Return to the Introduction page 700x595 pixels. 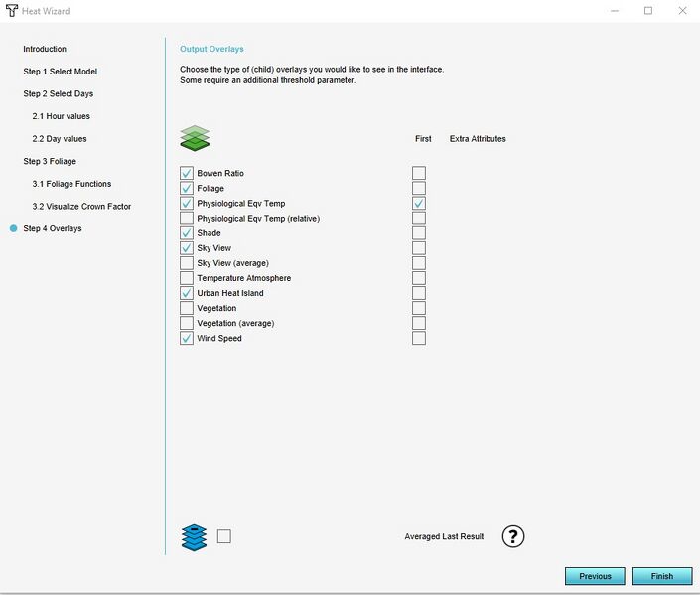pos(45,49)
